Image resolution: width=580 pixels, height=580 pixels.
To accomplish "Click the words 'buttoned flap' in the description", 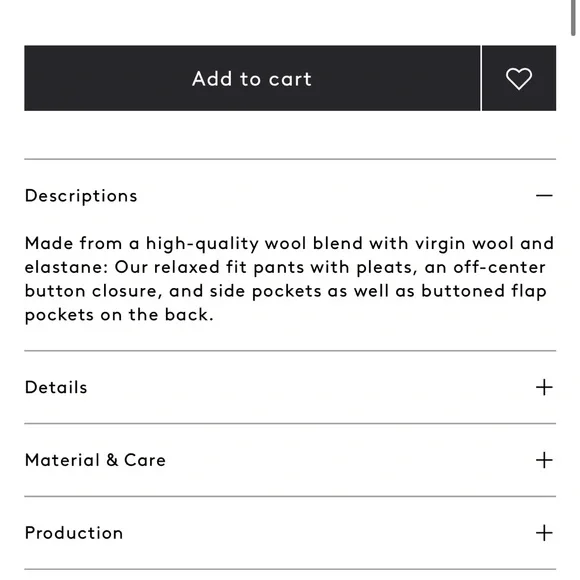I will point(484,291).
